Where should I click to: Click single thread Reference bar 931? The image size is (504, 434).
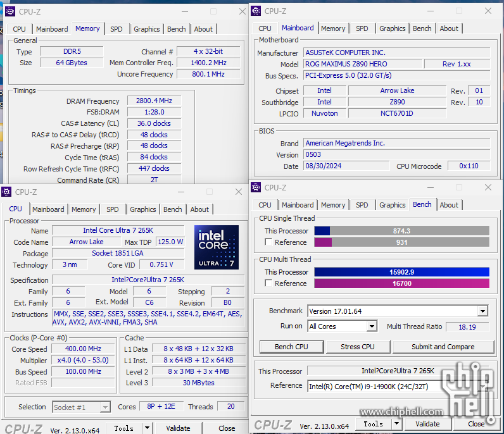402,242
